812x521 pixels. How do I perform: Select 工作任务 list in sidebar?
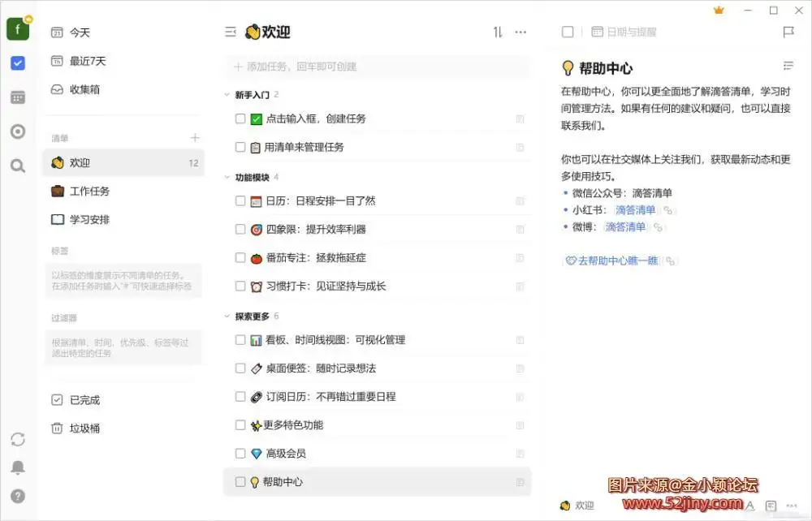(89, 192)
